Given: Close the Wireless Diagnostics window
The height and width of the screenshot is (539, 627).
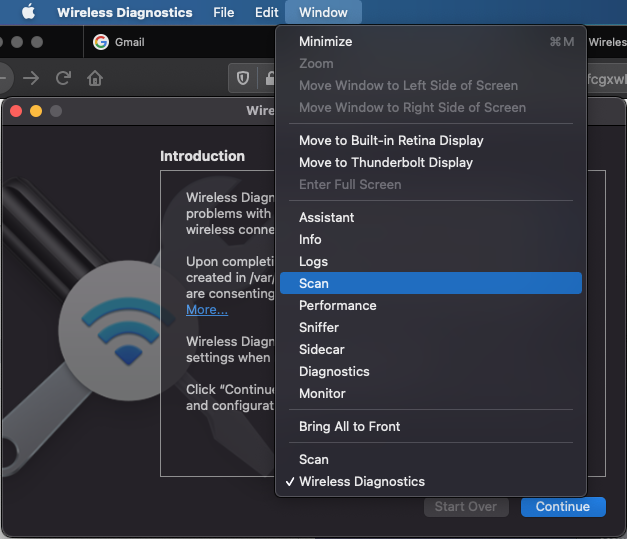Looking at the screenshot, I should 16,111.
